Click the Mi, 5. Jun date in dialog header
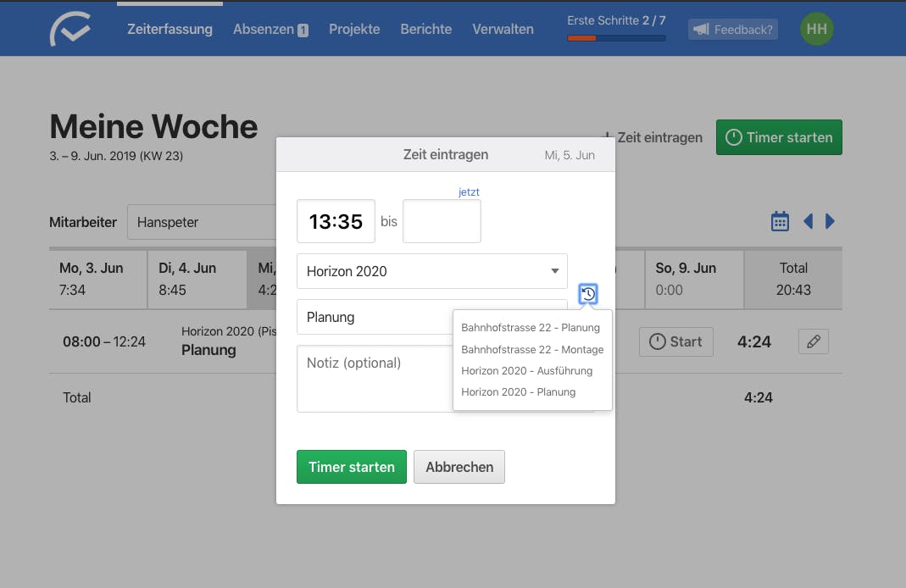 click(x=570, y=155)
